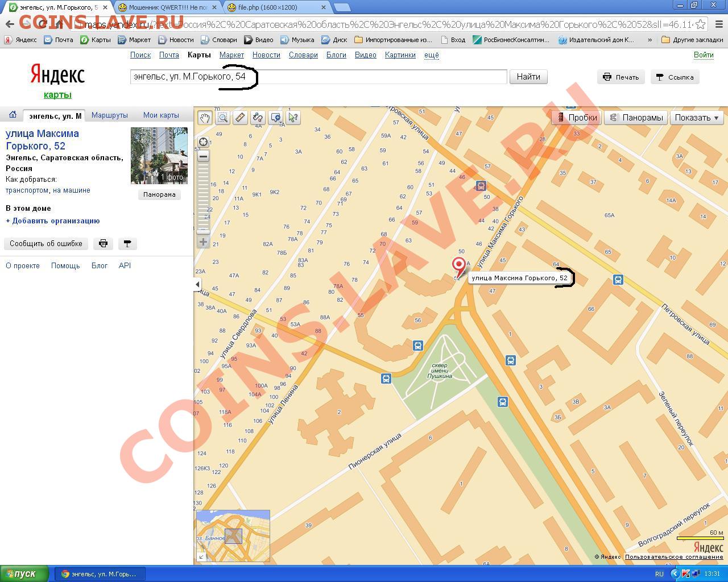Switch to file.php browser tab
Viewport: 728px width, 582px height.
point(276,7)
